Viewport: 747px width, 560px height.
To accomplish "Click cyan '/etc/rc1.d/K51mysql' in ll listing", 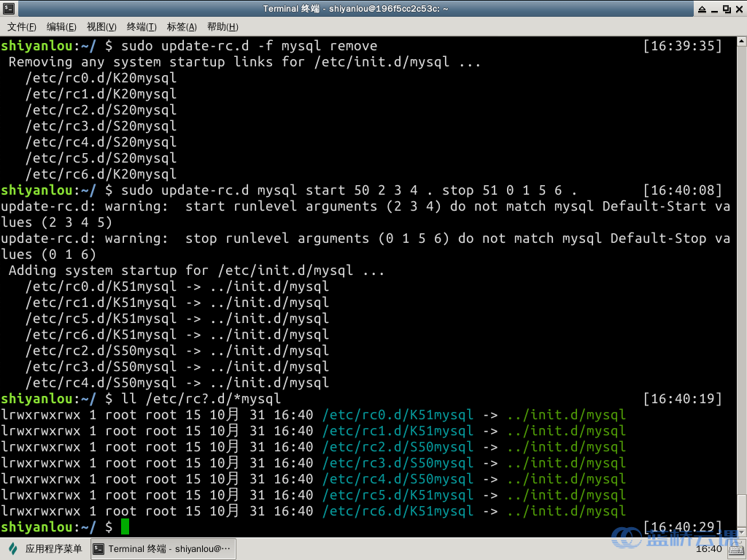I will pyautogui.click(x=398, y=431).
